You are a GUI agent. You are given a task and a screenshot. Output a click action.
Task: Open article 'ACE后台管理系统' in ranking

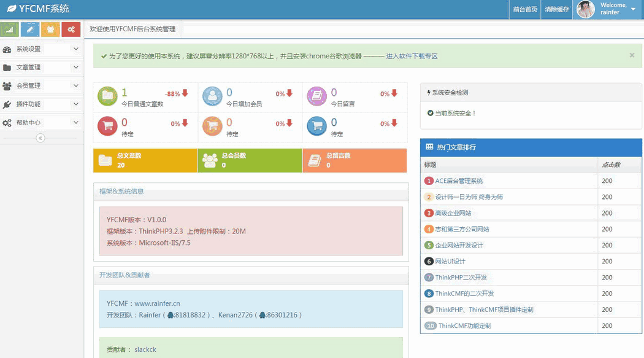(x=459, y=181)
